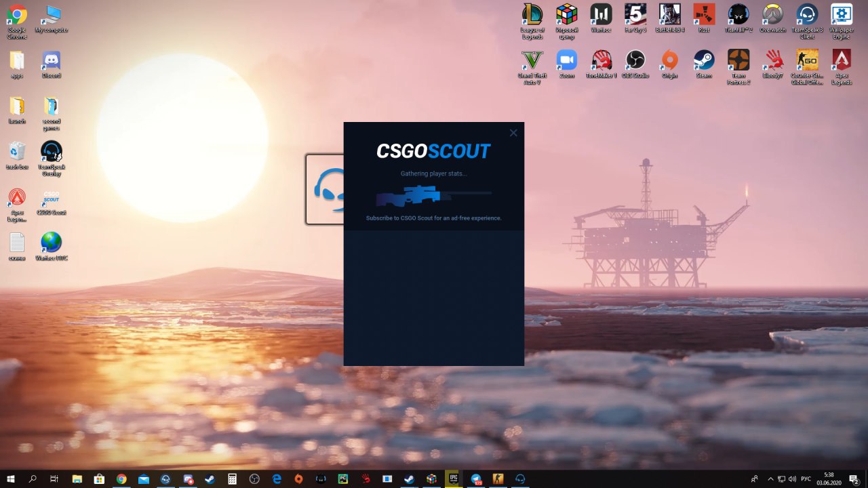This screenshot has width=868, height=488.
Task: Open the trash box recycle bin
Action: pos(17,156)
